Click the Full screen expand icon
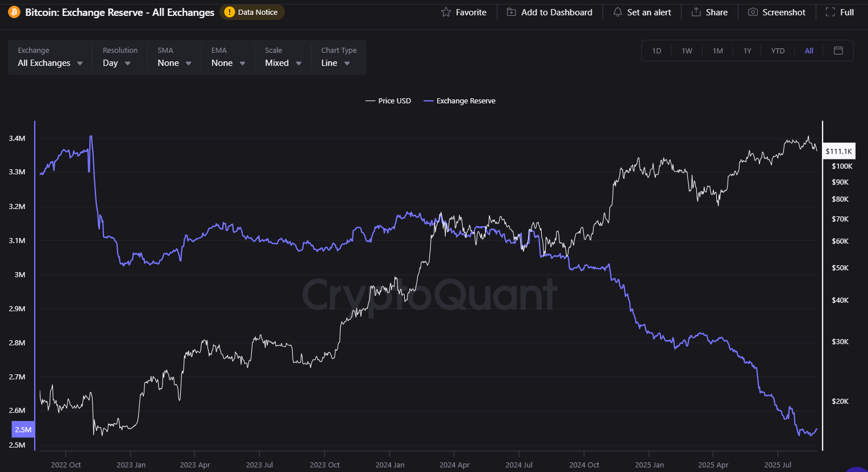This screenshot has width=868, height=472. click(x=830, y=12)
